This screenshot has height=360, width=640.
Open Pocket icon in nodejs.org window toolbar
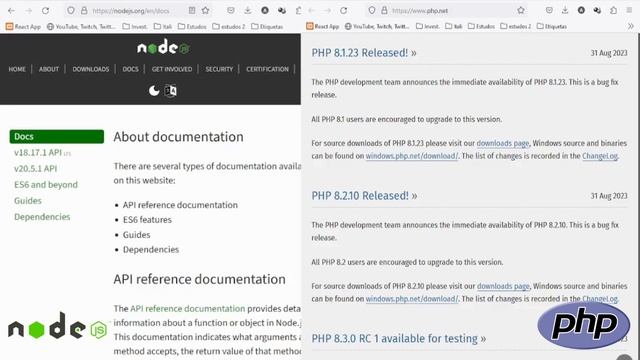[231, 11]
